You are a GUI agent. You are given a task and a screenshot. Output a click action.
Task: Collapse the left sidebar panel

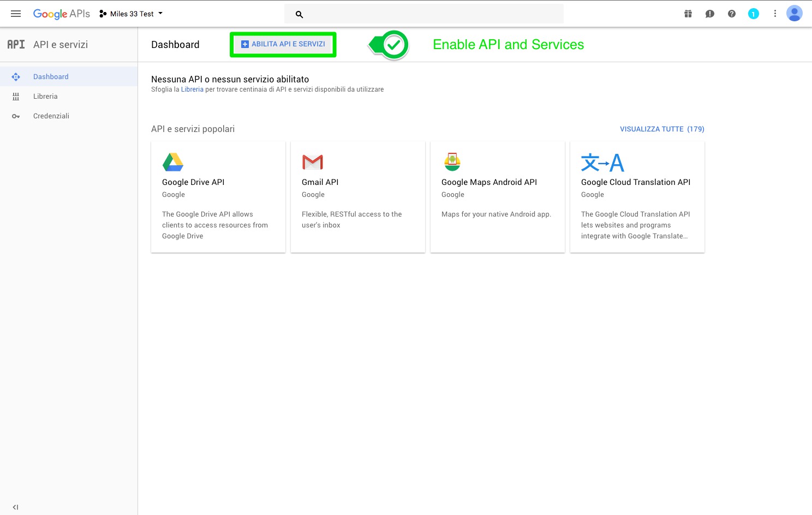tap(15, 507)
